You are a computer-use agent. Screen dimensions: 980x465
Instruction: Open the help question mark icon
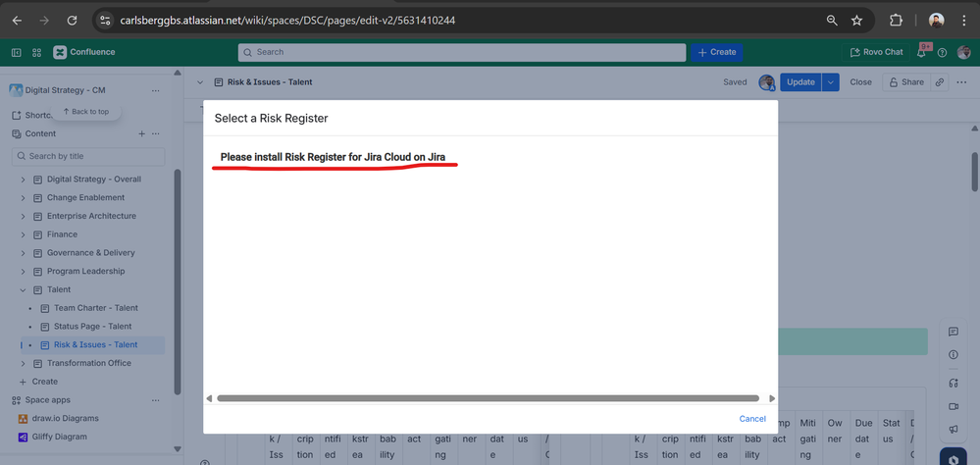pyautogui.click(x=943, y=53)
